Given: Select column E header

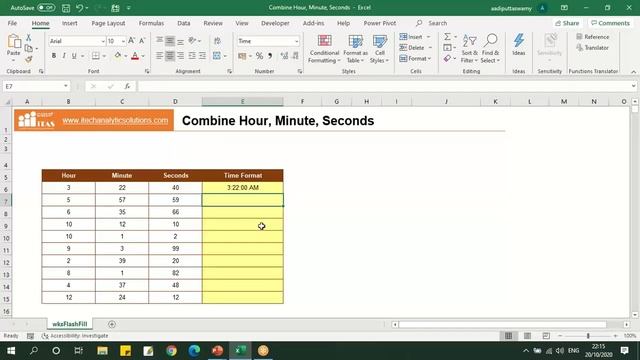Looking at the screenshot, I should coord(242,101).
